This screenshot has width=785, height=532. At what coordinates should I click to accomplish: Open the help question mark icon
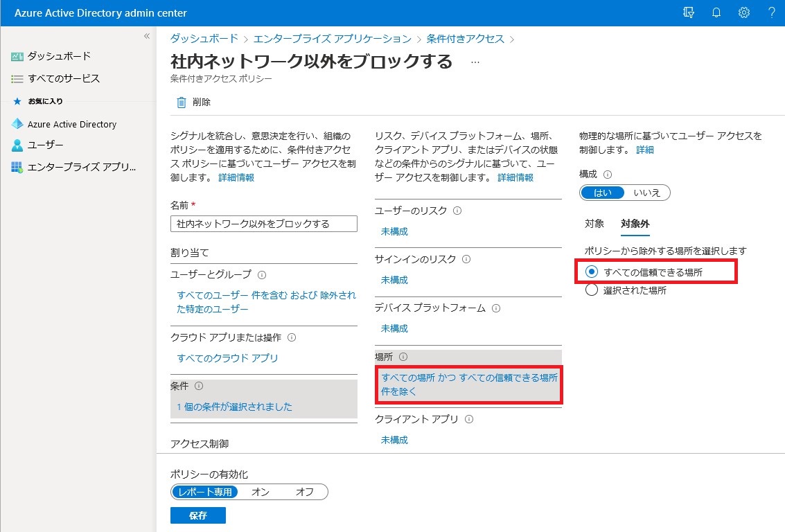[771, 12]
